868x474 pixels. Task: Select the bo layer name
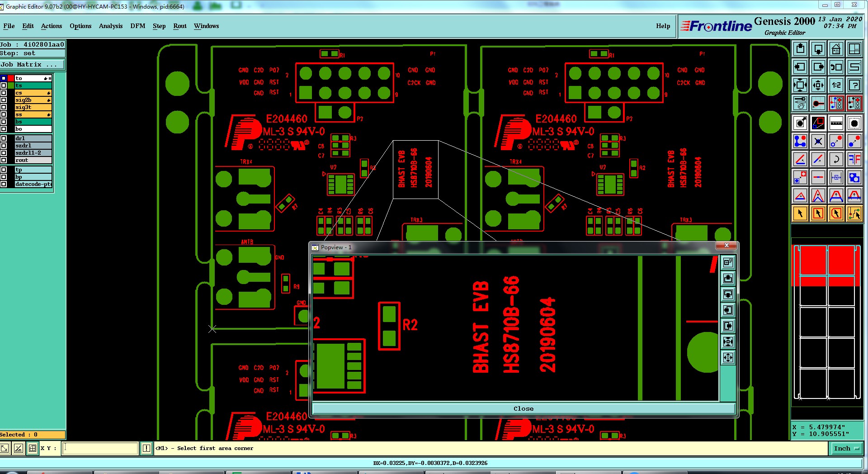tap(33, 129)
